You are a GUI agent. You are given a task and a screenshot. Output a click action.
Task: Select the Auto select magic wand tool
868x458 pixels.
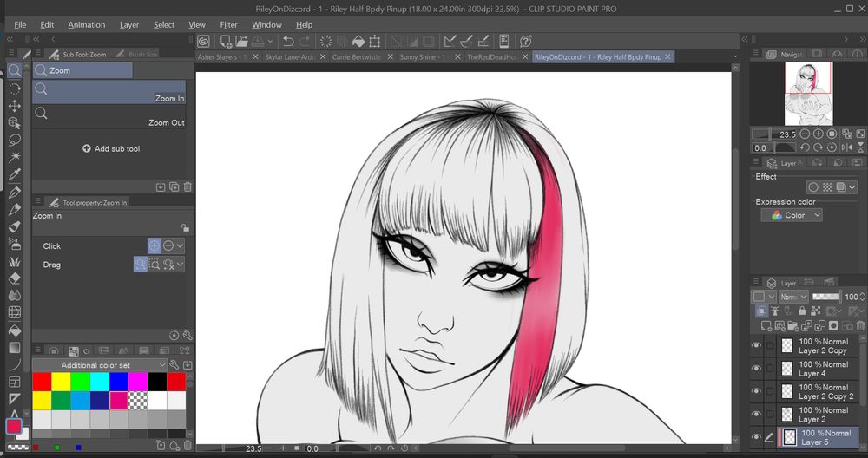click(14, 157)
